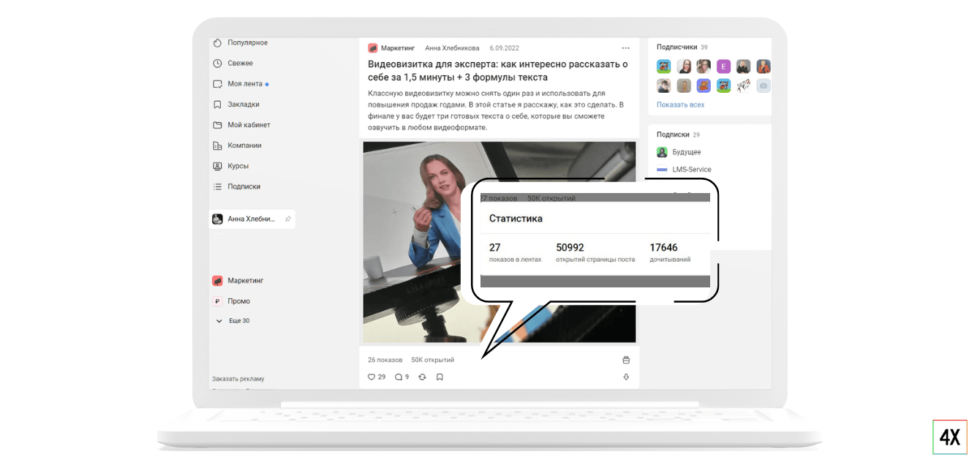
Task: Like the post with the heart icon
Action: 372,377
